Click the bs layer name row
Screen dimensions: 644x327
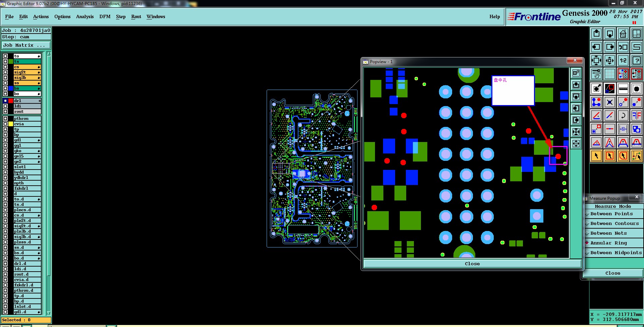tap(27, 88)
